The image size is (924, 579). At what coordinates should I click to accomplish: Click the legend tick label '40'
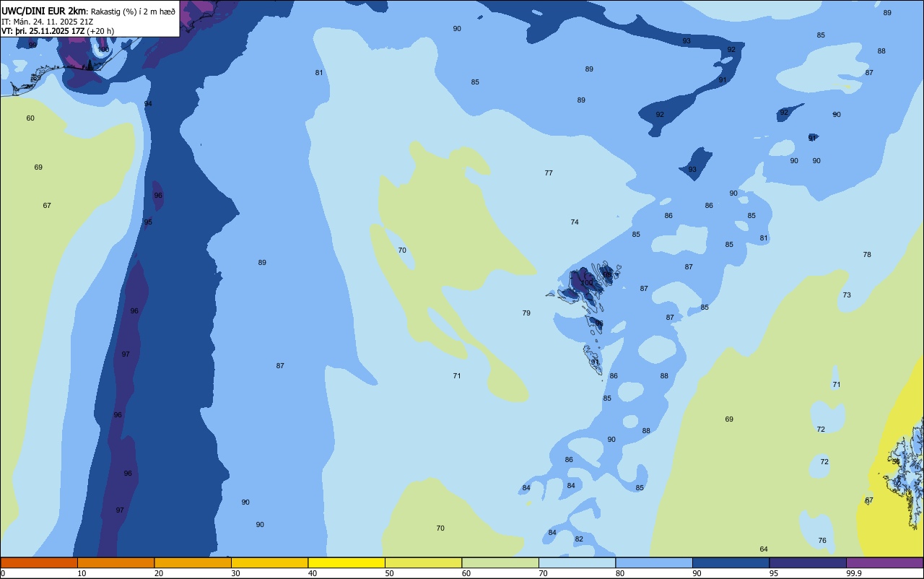pos(312,573)
